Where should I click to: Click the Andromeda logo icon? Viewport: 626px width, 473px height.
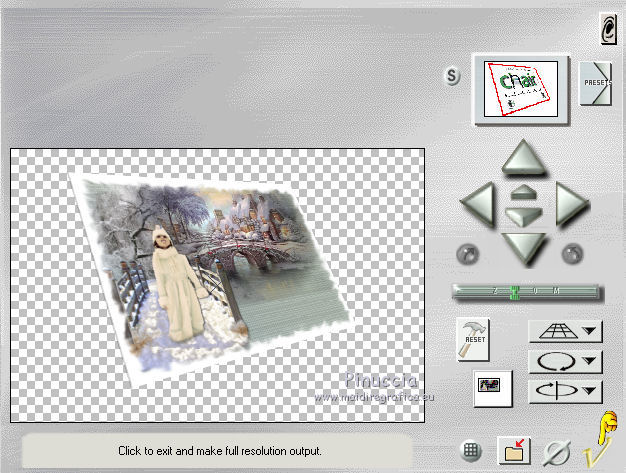tap(608, 29)
